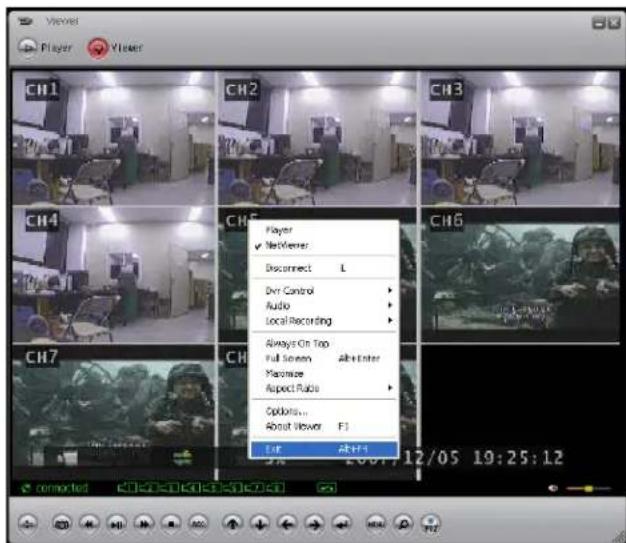Click the enter/return arrow button
The width and height of the screenshot is (626, 543).
[342, 523]
